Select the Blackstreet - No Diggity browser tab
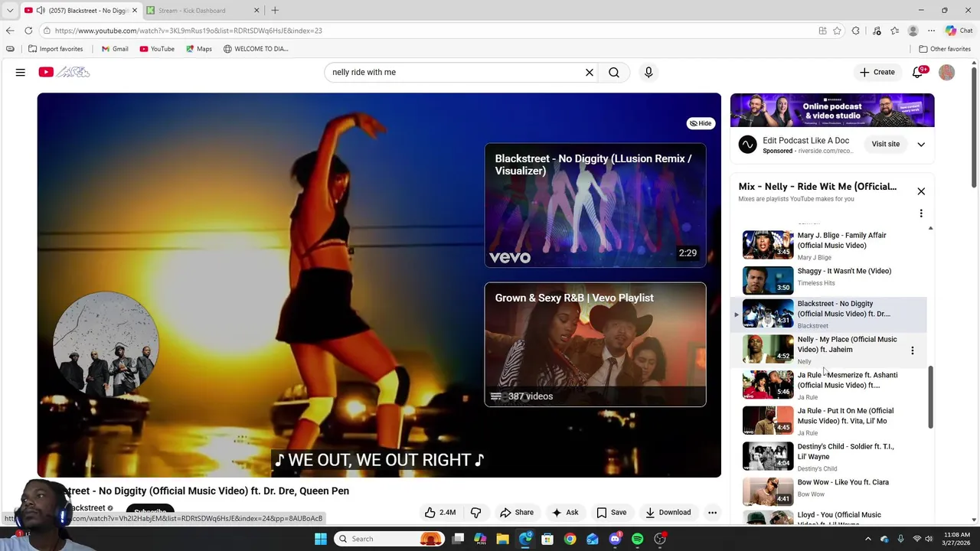Screen dimensions: 980x551 pos(80,11)
